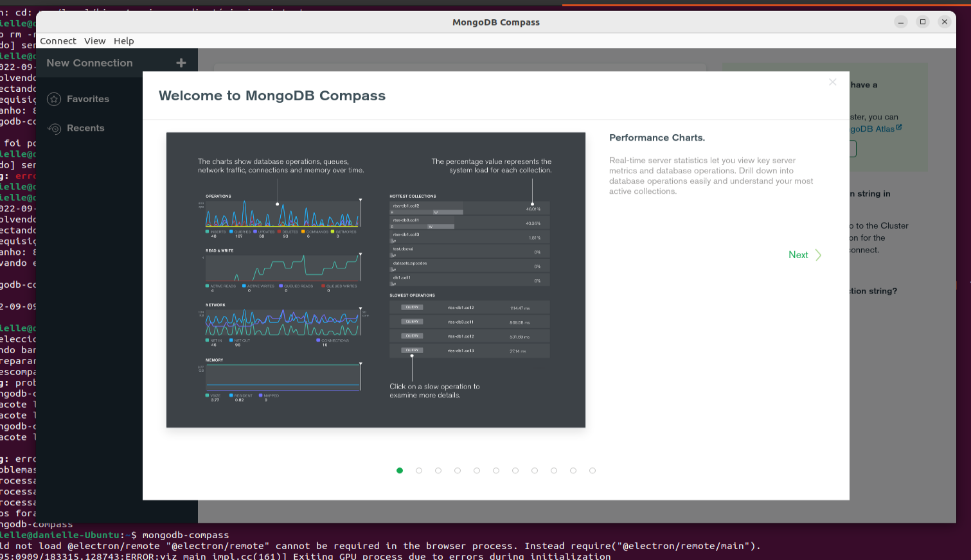Close the Welcome to MongoDB Compass dialog
971x560 pixels.
[x=833, y=82]
